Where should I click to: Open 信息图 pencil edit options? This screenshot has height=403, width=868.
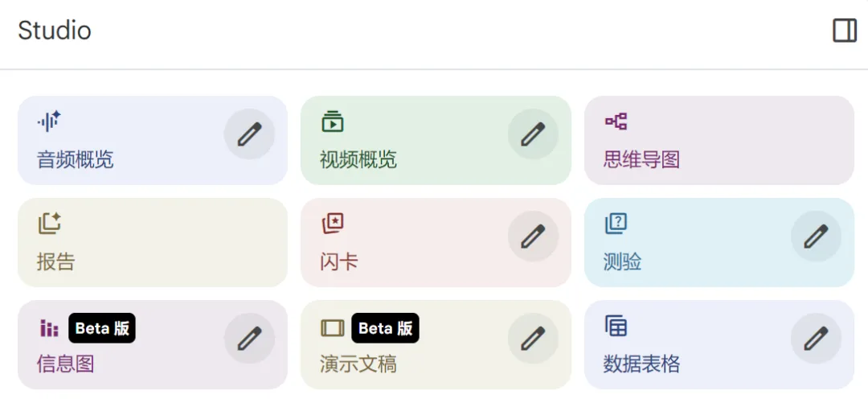[x=249, y=339]
